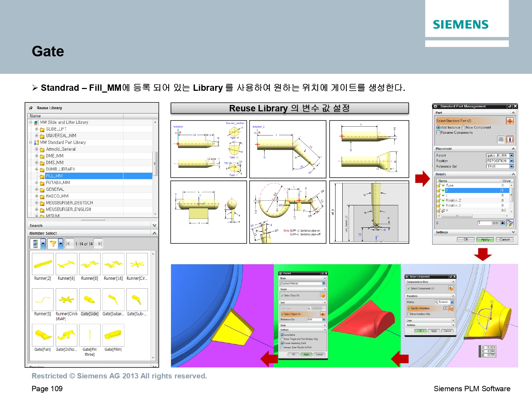Tick the Rename Components checkbox
This screenshot has height=399, width=532.
pyautogui.click(x=438, y=133)
